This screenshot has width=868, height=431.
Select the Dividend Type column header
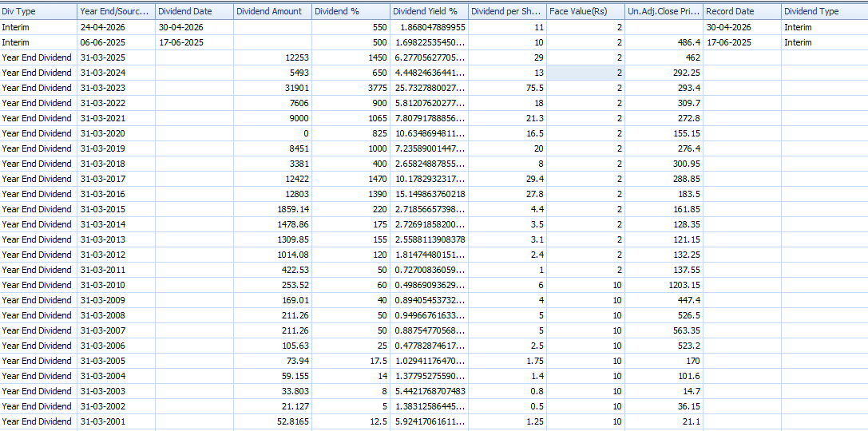824,11
